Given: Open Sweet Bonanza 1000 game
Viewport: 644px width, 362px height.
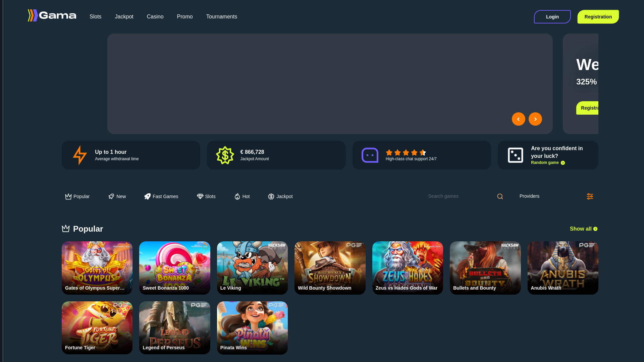Looking at the screenshot, I should (x=174, y=268).
